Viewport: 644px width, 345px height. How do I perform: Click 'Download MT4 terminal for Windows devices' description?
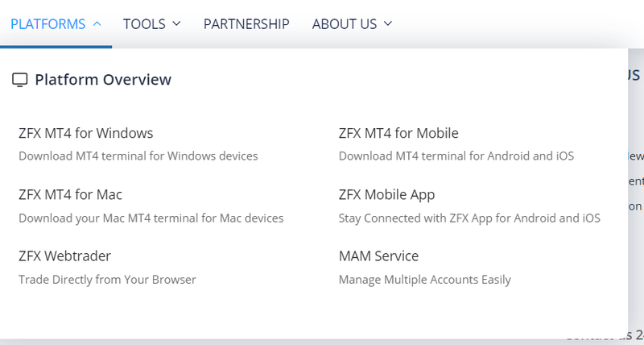coord(138,156)
